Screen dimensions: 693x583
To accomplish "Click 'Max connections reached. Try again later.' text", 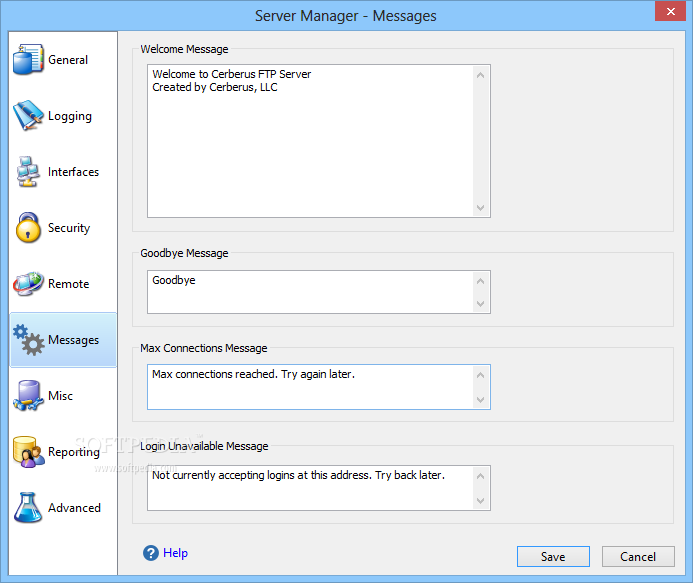I will [x=253, y=374].
